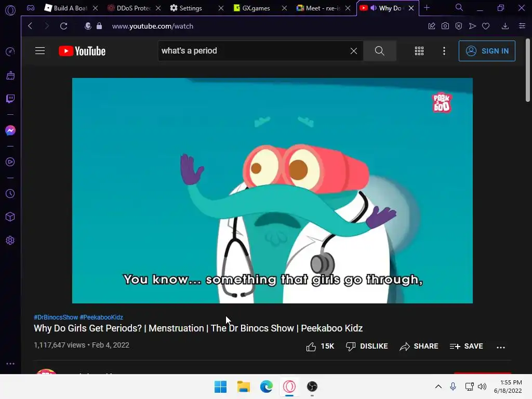Screen dimensions: 532x399
Task: Take a snapshot with camera icon
Action: point(445,26)
